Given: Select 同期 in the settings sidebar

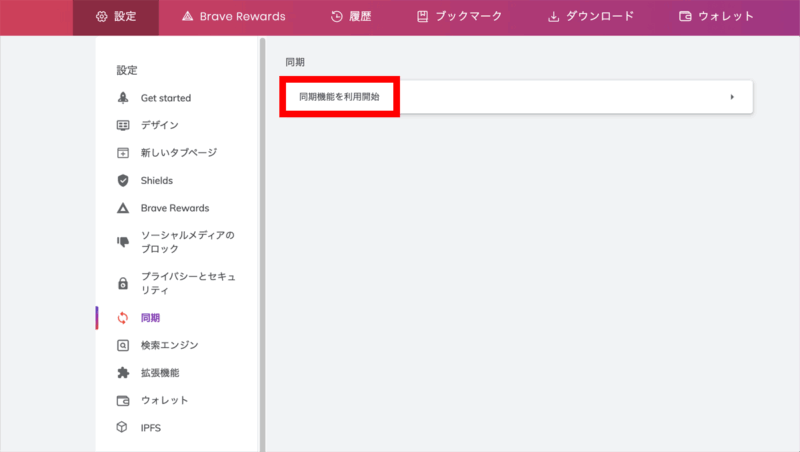Looking at the screenshot, I should (150, 318).
